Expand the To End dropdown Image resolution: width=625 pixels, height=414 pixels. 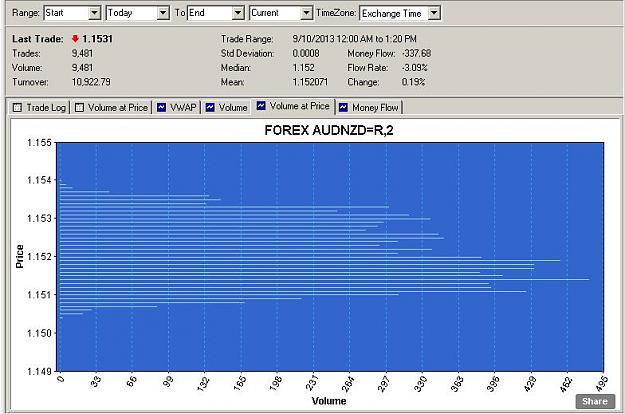[238, 13]
